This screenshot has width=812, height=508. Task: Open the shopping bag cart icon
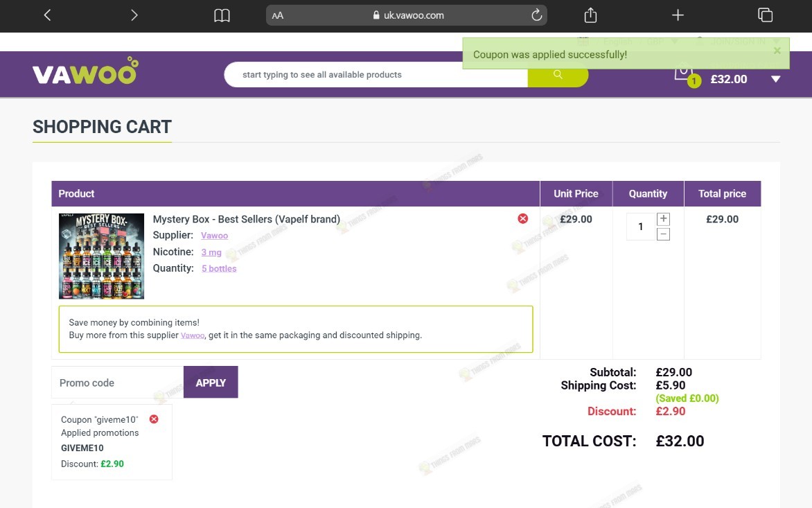[x=685, y=73]
